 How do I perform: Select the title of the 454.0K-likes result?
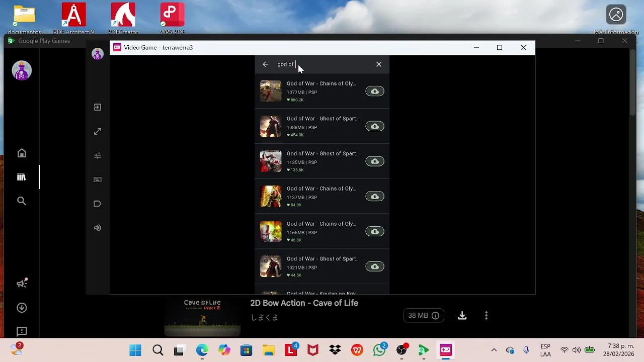click(x=323, y=119)
